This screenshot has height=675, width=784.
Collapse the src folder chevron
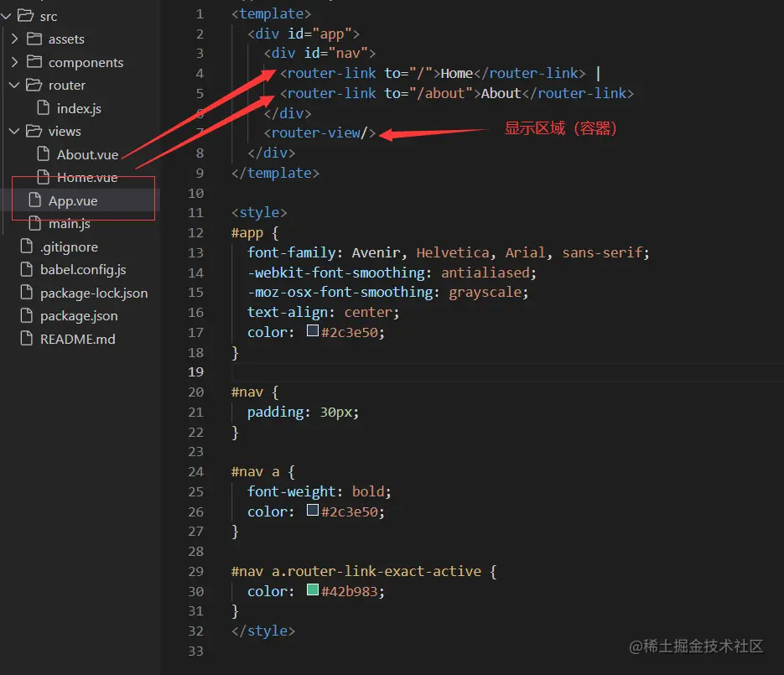point(7,17)
